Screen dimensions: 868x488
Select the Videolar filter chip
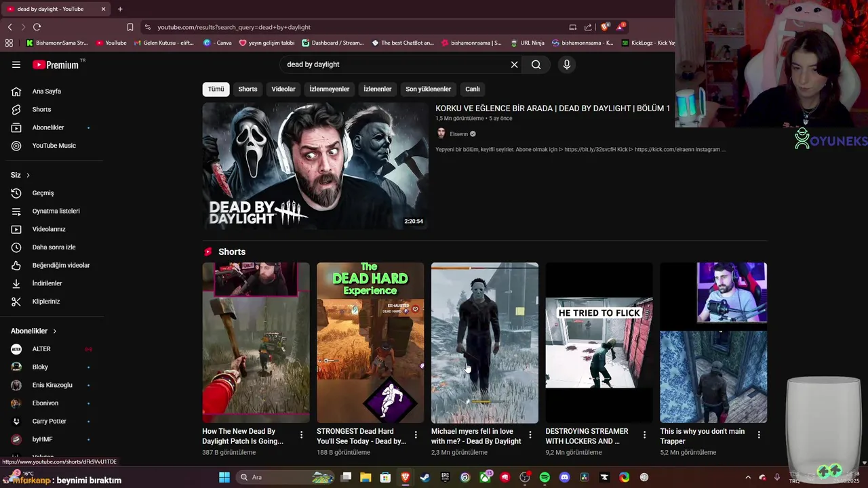(283, 89)
